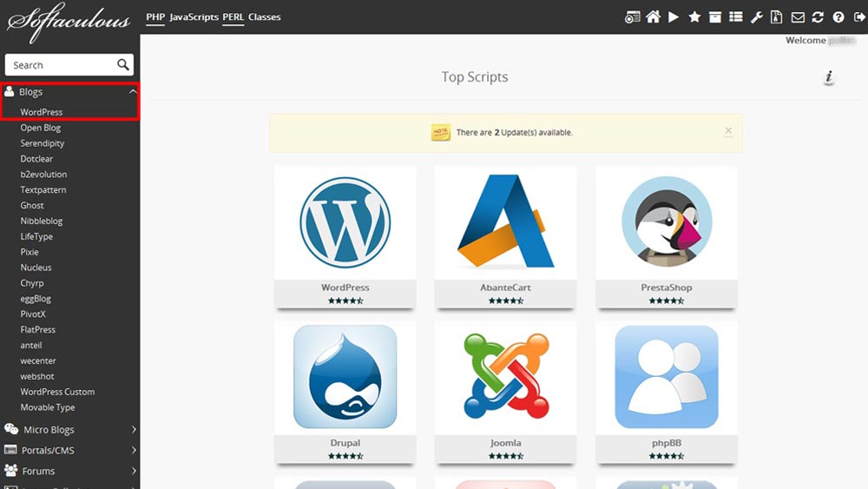This screenshot has height=489, width=868.
Task: Select Open Blog in sidebar
Action: (41, 128)
